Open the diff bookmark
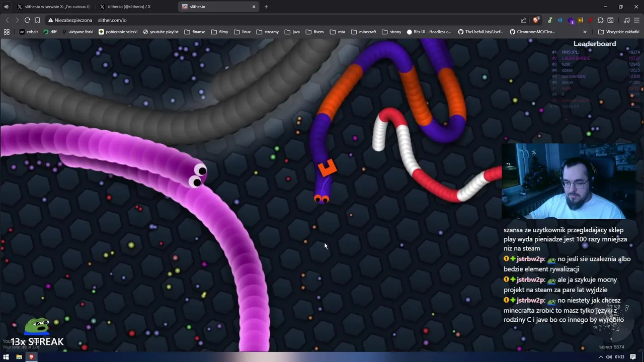 (x=50, y=32)
